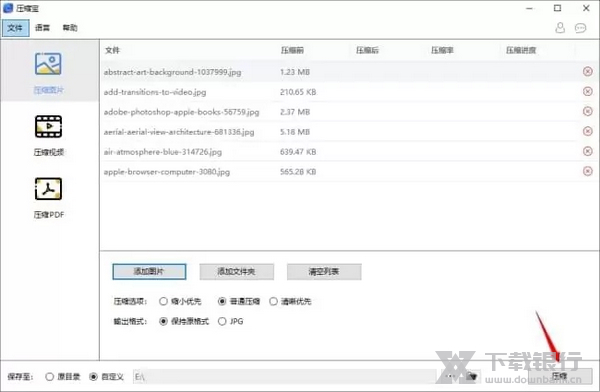The width and height of the screenshot is (600, 392).
Task: Open the feedback chat bubble icon
Action: point(580,28)
